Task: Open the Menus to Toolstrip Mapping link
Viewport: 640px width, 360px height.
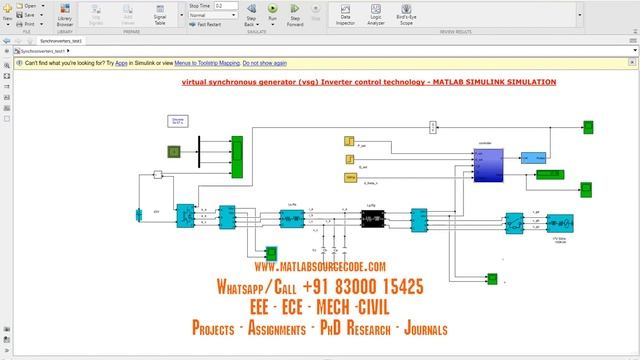Action: (207, 63)
